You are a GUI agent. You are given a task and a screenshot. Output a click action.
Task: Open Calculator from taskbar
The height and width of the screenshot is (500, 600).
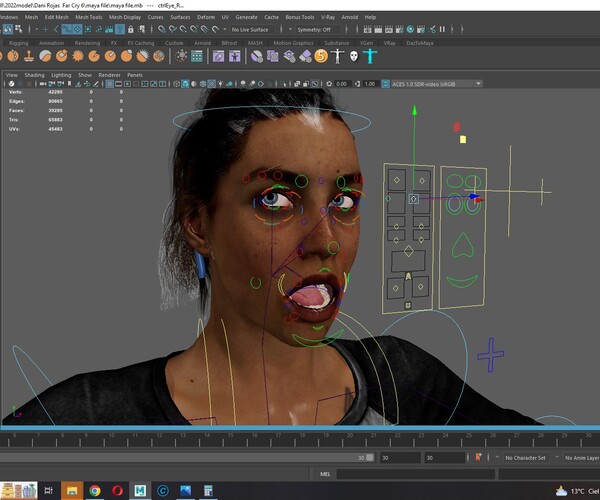tap(208, 490)
